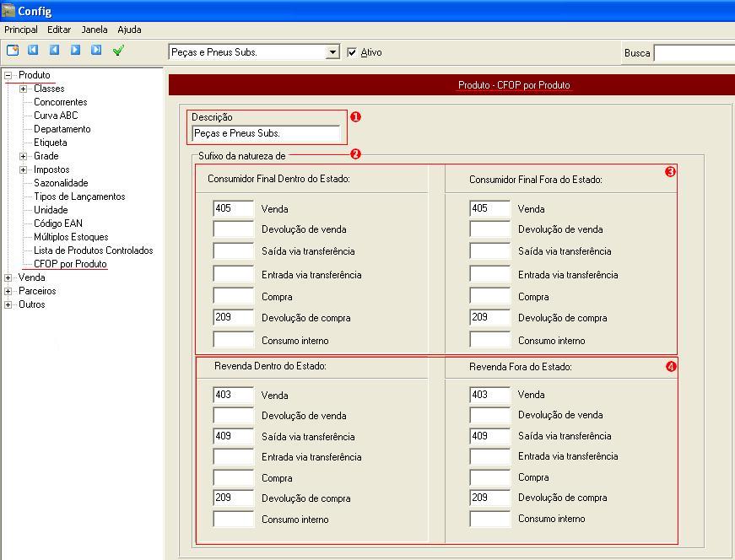Go to the previous record
The image size is (735, 560).
[55, 51]
